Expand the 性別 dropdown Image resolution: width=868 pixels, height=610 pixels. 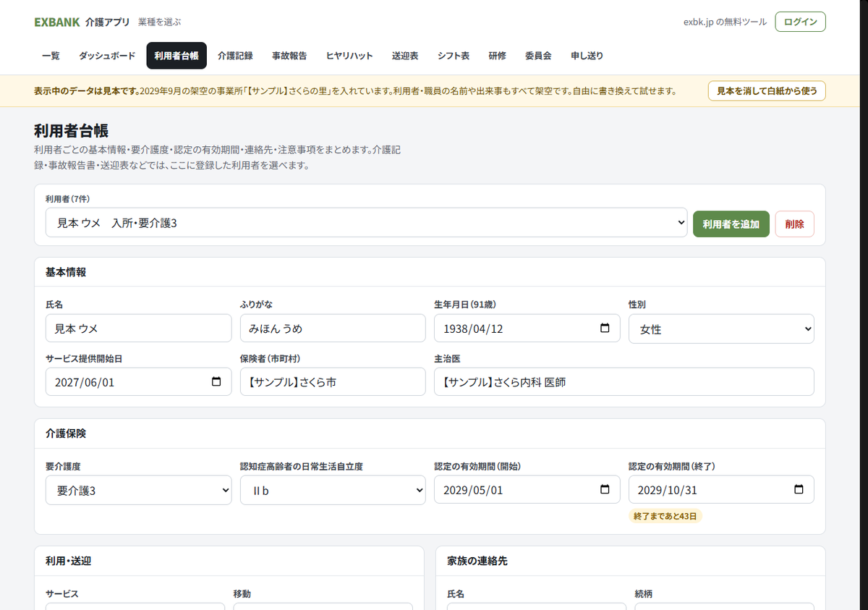(x=721, y=329)
